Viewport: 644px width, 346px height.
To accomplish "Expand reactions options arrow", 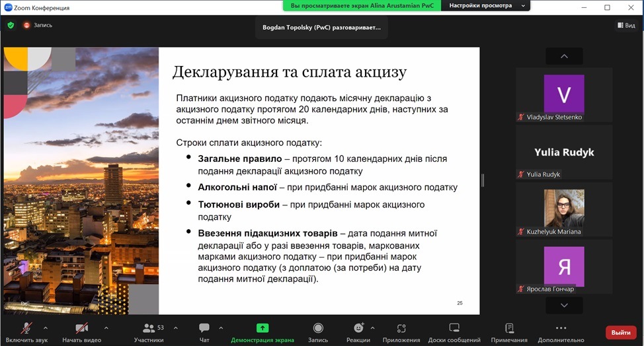I will pyautogui.click(x=372, y=328).
